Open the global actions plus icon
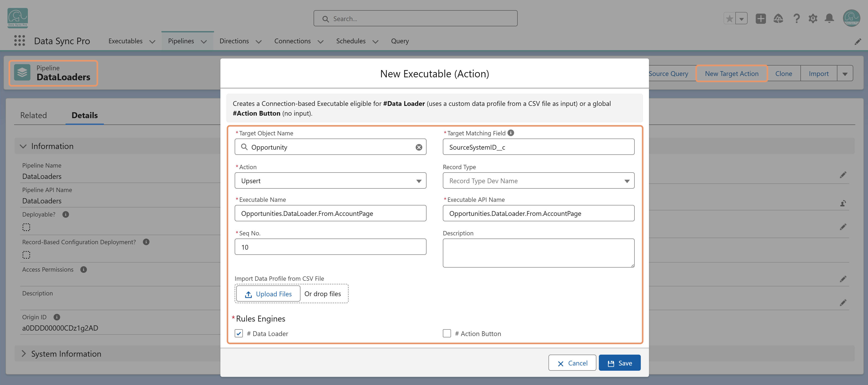Viewport: 868px width, 385px height. [x=761, y=19]
